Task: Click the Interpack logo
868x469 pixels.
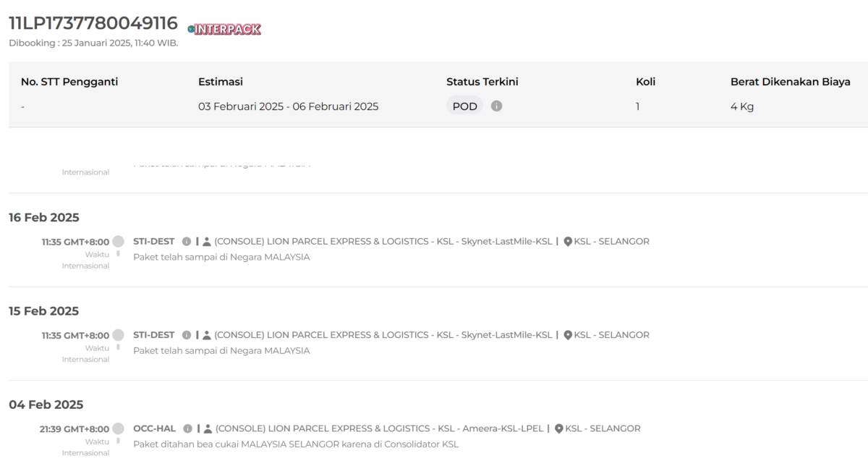Action: click(224, 29)
